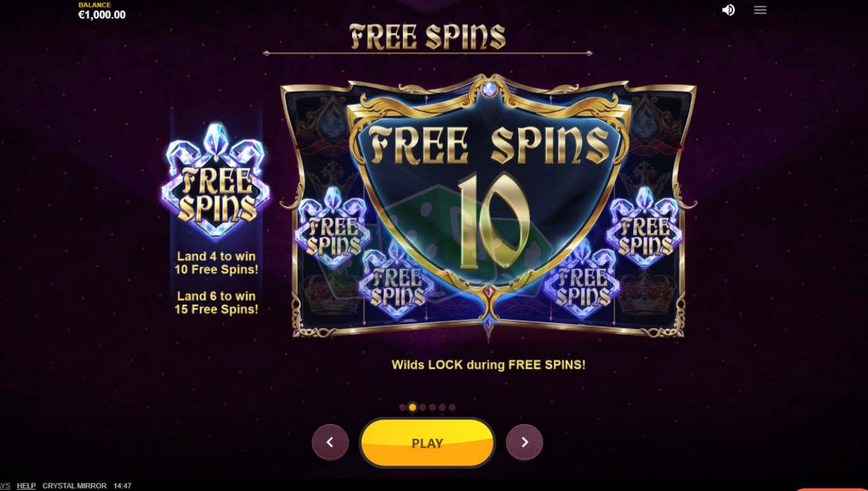Click the large Free Spins scatter symbol at left
This screenshot has height=491, width=868.
pos(216,181)
